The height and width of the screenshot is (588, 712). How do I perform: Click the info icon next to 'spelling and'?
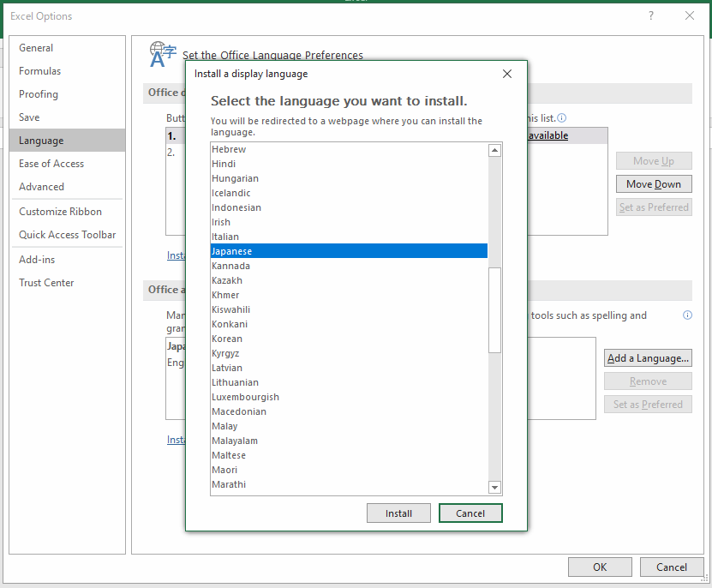687,315
